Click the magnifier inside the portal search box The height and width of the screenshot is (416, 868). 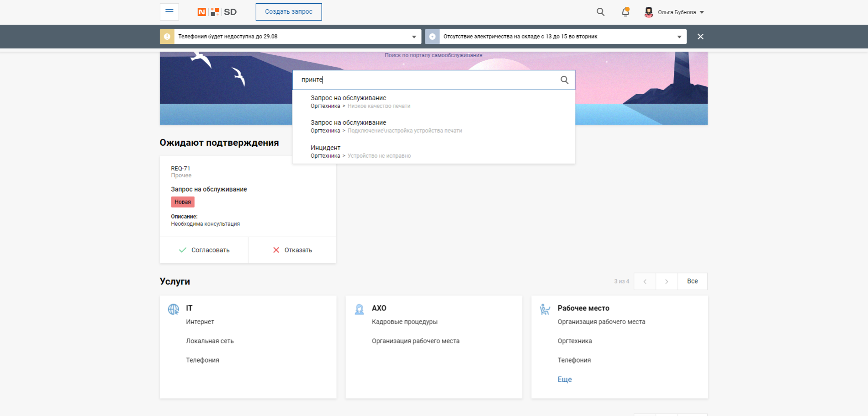tap(565, 80)
